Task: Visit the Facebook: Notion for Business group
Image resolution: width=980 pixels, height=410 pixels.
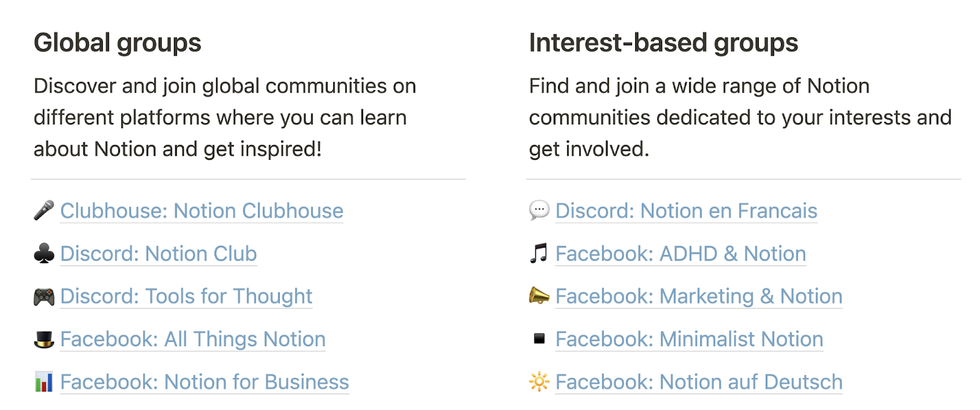Action: coord(204,382)
